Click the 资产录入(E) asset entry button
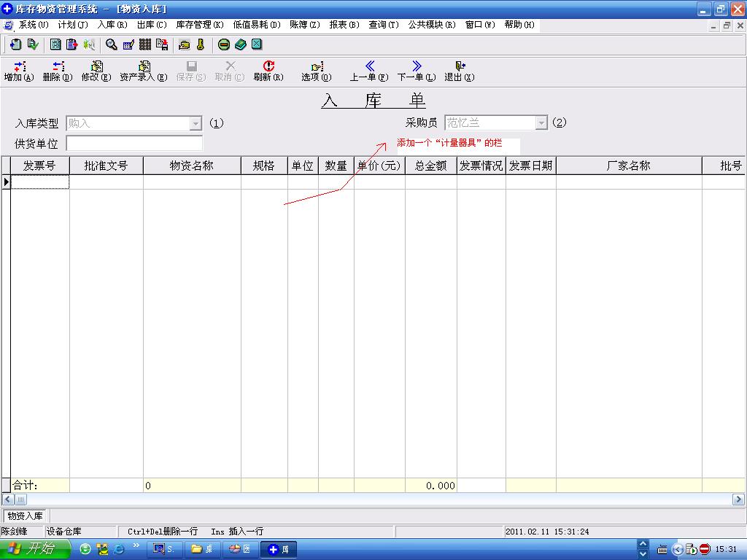 tap(144, 71)
